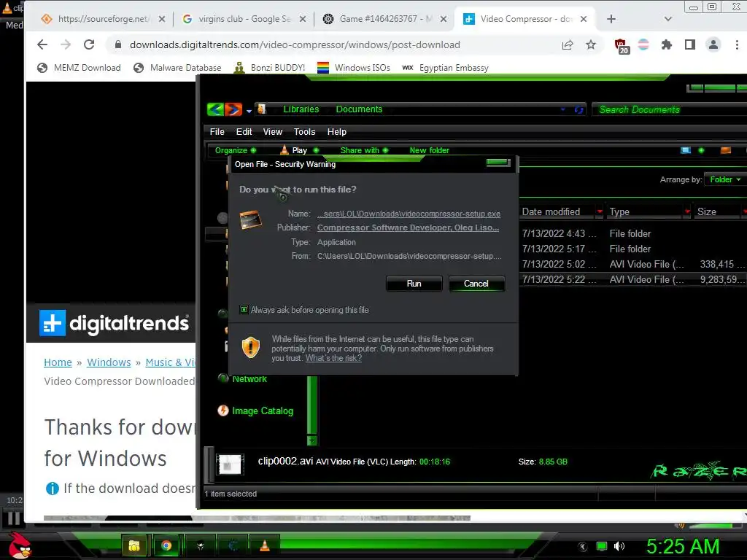The image size is (747, 560).
Task: Click the Search Documents field
Action: click(670, 109)
